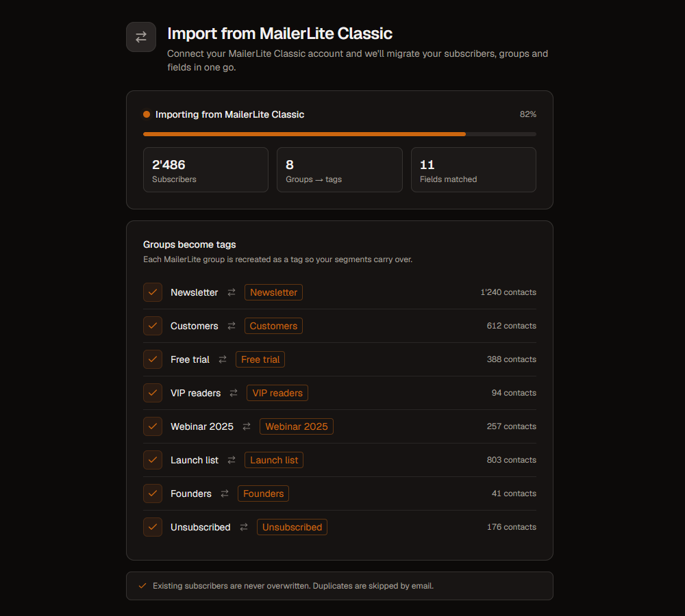Click the orange Founders tag
Image resolution: width=685 pixels, height=616 pixels.
click(264, 493)
